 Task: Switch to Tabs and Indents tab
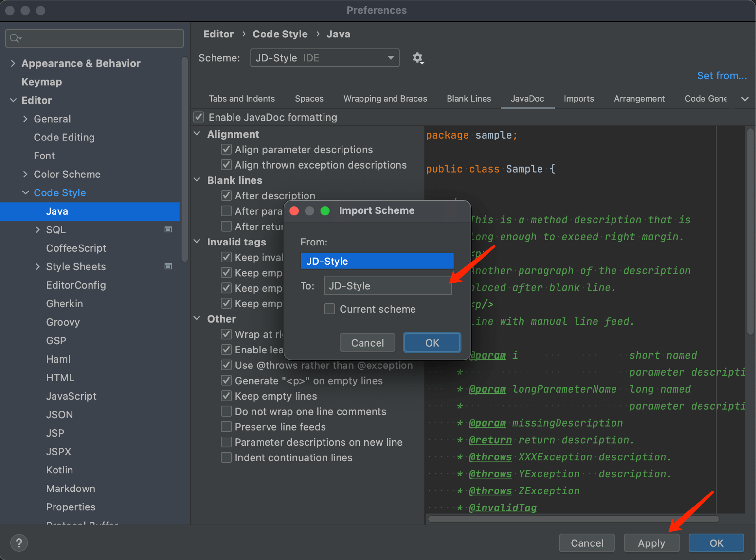coord(242,99)
